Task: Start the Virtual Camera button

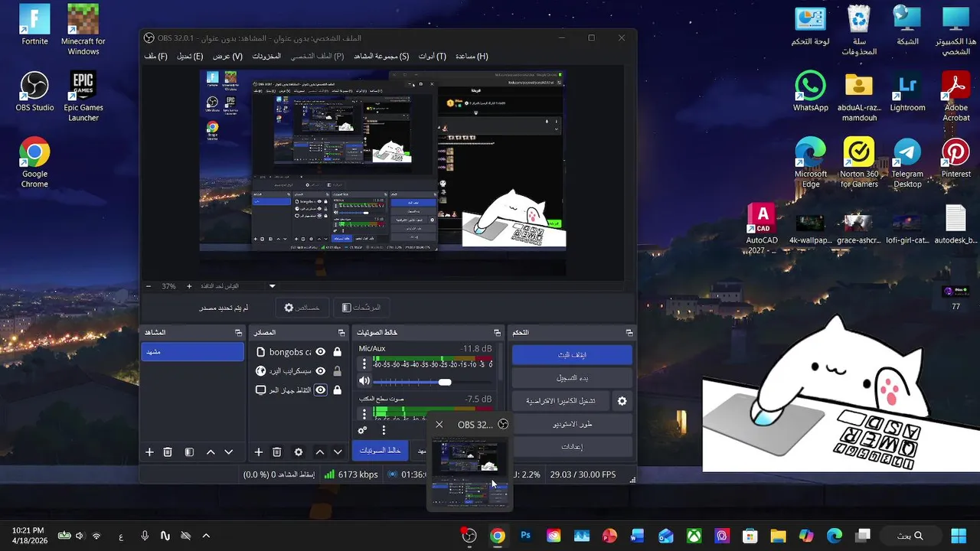Action: pyautogui.click(x=560, y=401)
